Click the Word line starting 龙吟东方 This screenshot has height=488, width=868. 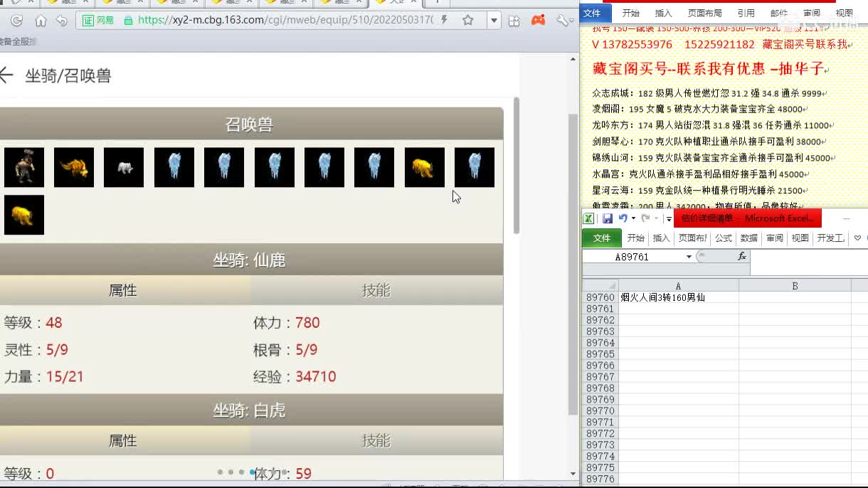[x=711, y=125]
